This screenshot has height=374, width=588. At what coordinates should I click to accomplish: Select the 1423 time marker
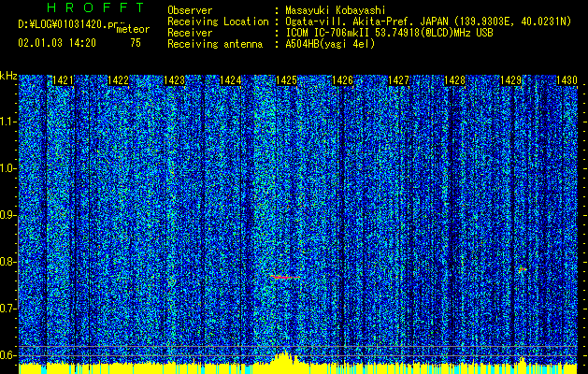[x=175, y=80]
